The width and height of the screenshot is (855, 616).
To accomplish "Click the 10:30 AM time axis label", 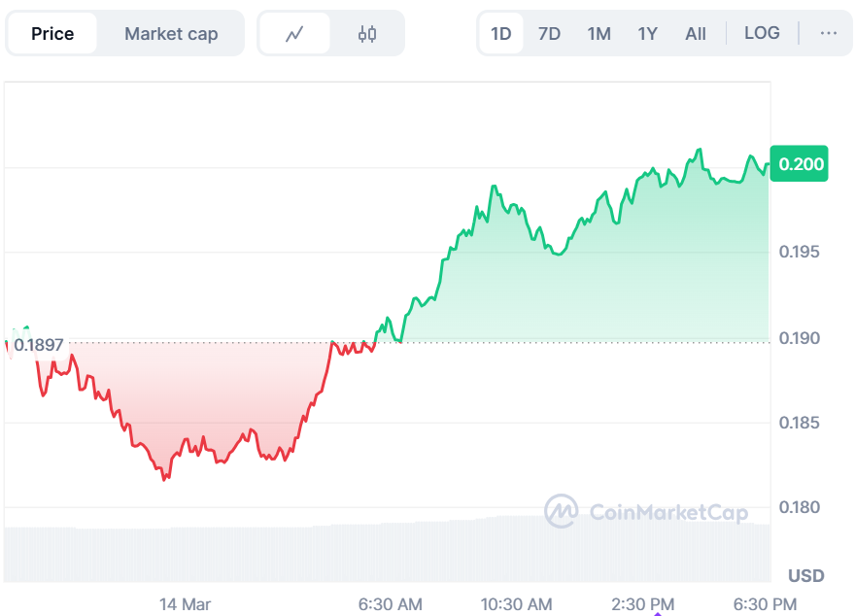I will coord(517,604).
